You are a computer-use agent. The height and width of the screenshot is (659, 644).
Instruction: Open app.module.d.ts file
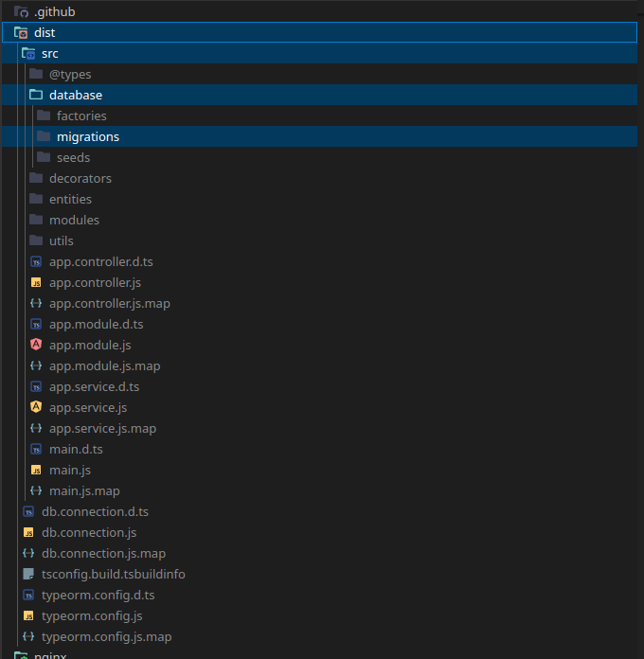pos(319,324)
